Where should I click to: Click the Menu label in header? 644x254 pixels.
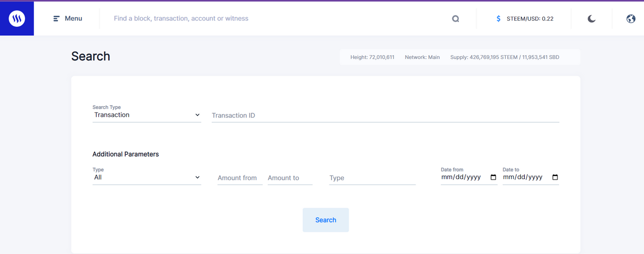coord(73,19)
